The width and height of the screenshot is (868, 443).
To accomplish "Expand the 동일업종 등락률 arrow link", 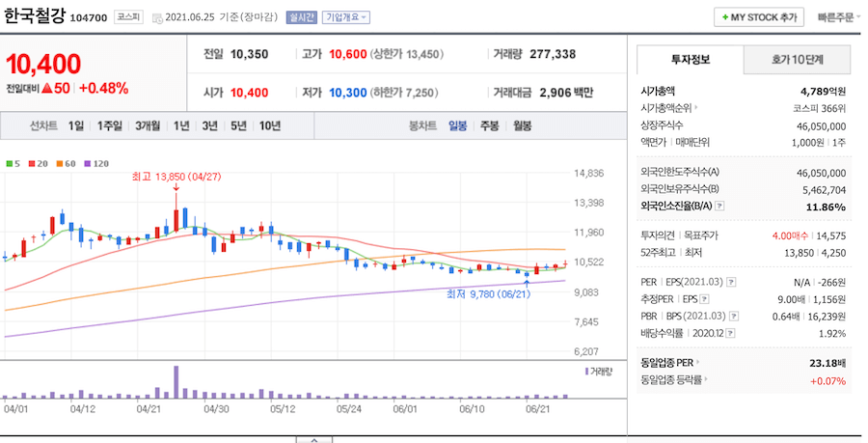I will (x=706, y=380).
